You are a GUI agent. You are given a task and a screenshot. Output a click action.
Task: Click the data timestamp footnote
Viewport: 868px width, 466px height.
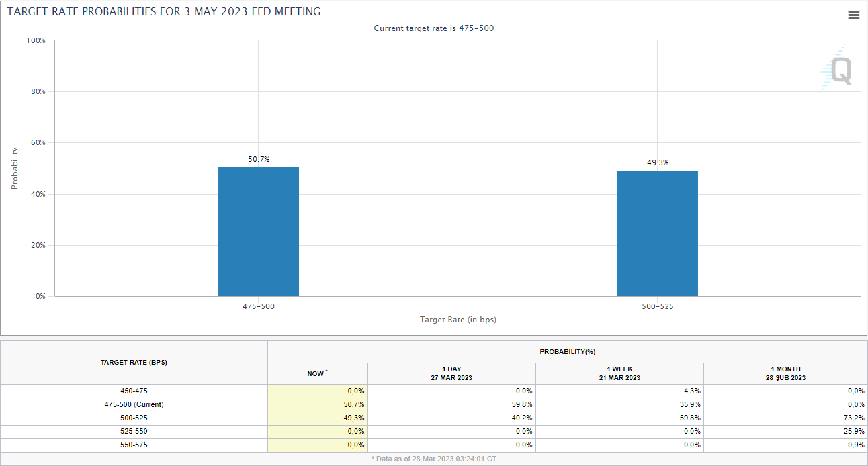(433, 459)
